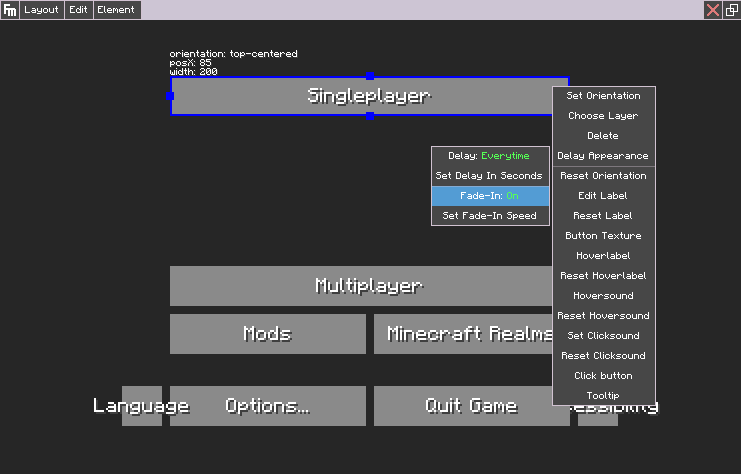Choose Set Delay In Seconds
Image resolution: width=741 pixels, height=474 pixels.
click(x=490, y=176)
